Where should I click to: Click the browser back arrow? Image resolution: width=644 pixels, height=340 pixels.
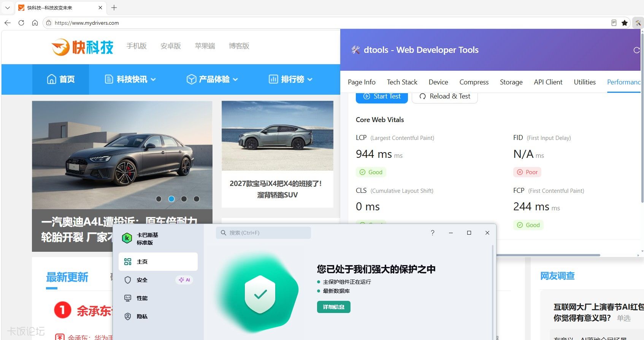pyautogui.click(x=8, y=23)
